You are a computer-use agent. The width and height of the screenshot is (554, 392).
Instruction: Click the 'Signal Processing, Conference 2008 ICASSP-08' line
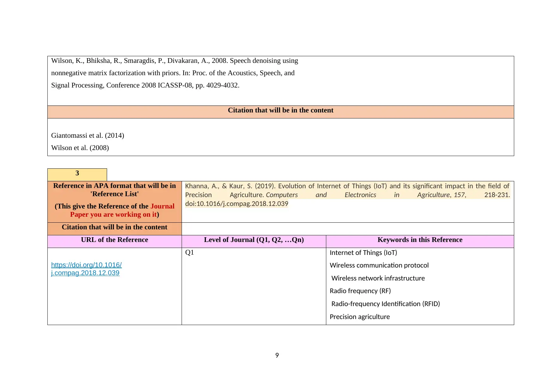pos(145,85)
